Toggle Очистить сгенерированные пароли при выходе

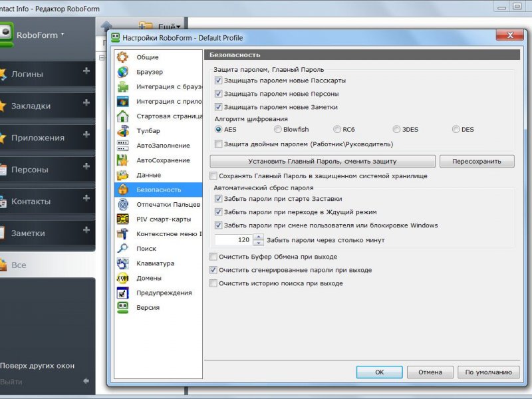coord(213,270)
